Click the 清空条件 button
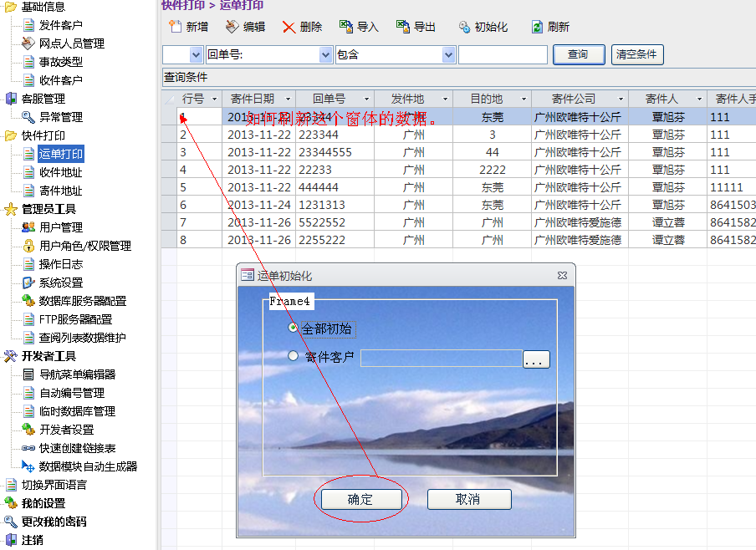This screenshot has height=550, width=756. [x=637, y=54]
